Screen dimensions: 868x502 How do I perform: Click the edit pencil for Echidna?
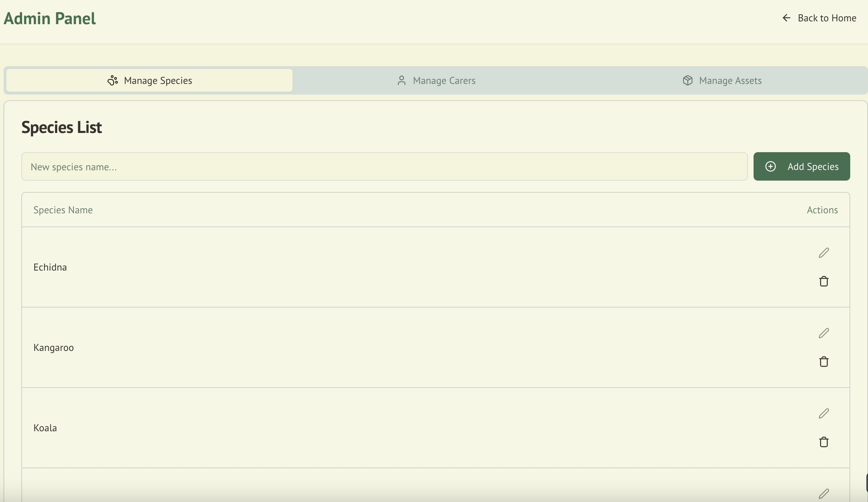824,253
